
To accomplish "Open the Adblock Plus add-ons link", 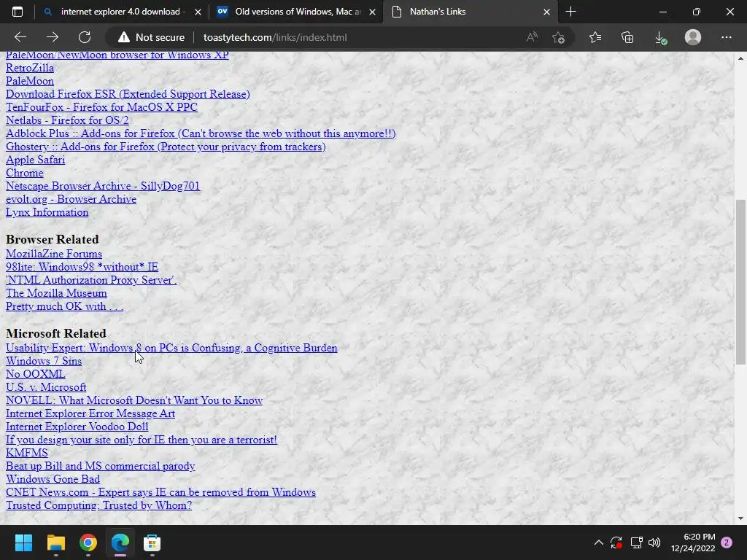I will (x=201, y=133).
